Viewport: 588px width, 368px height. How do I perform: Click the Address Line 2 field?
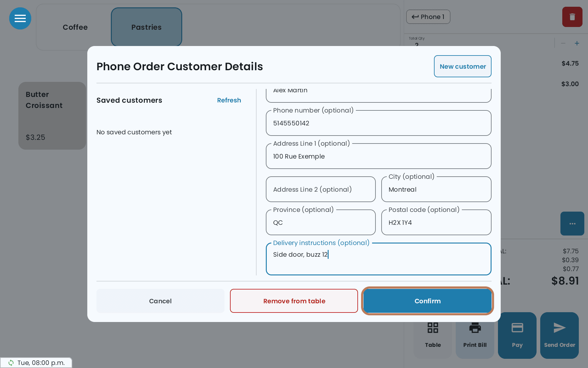(321, 189)
